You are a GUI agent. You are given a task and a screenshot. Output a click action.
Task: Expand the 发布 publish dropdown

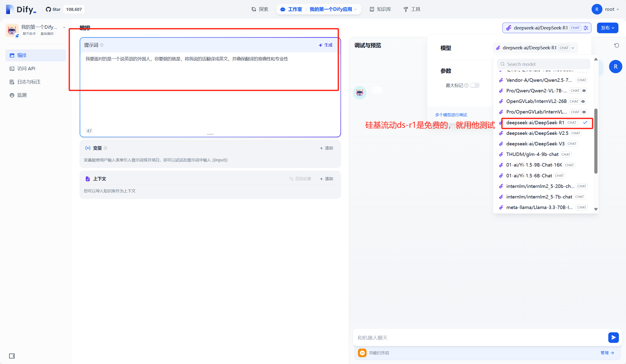tap(607, 28)
